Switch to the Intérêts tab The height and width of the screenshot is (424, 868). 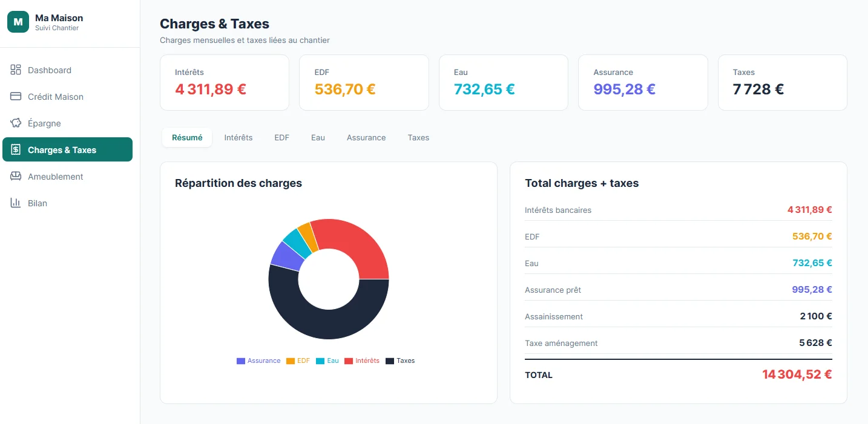point(238,137)
